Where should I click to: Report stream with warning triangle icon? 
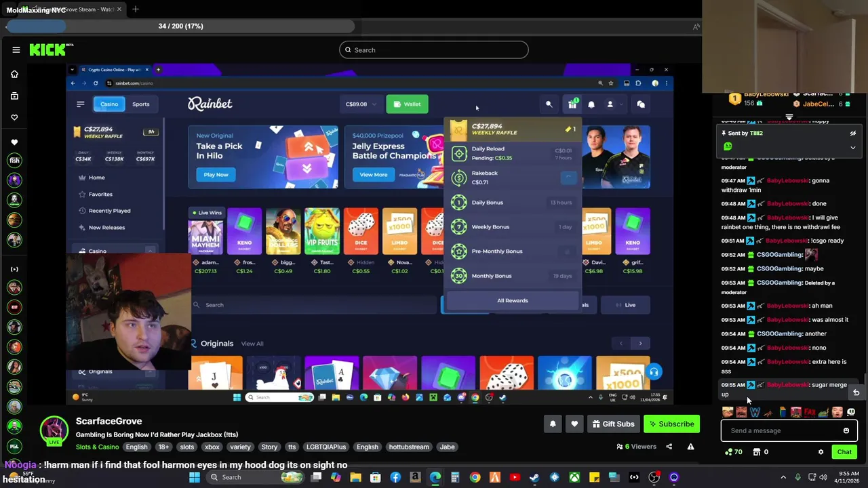[x=690, y=447]
